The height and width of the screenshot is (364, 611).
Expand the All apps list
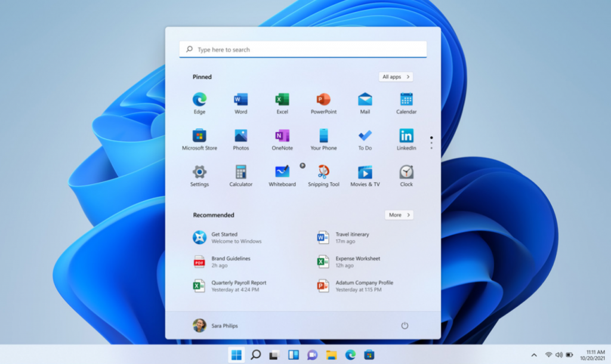(x=396, y=77)
